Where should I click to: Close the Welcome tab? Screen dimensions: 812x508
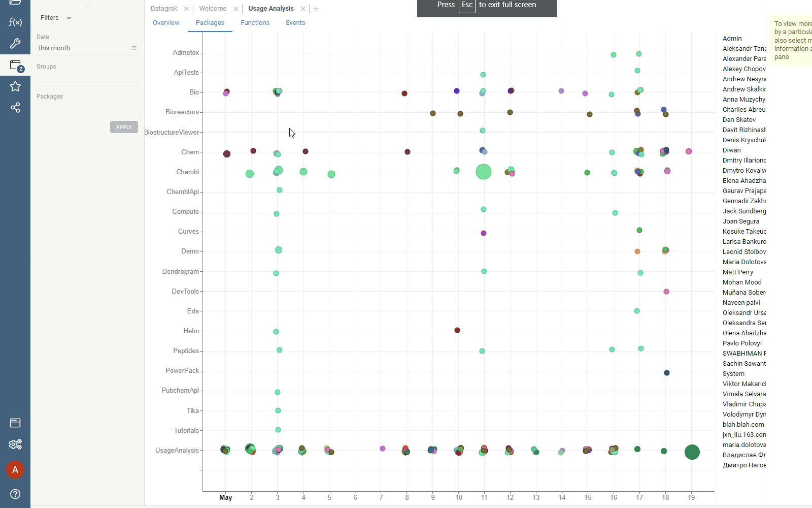coord(235,9)
